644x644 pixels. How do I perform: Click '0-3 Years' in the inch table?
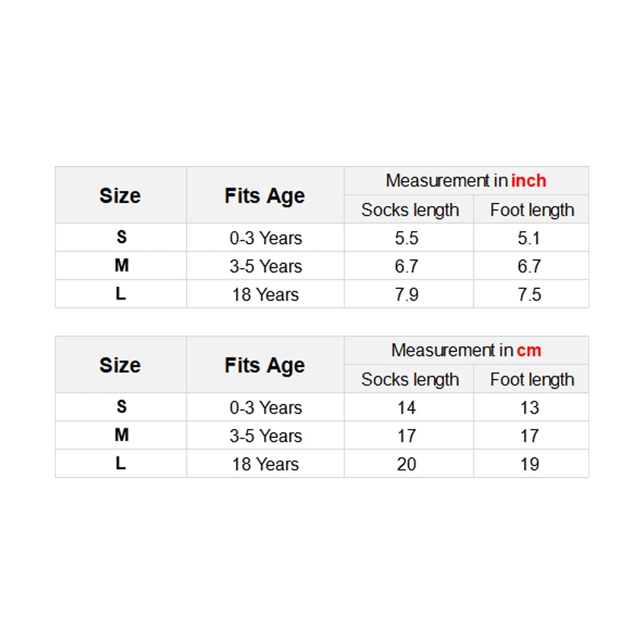click(x=266, y=238)
